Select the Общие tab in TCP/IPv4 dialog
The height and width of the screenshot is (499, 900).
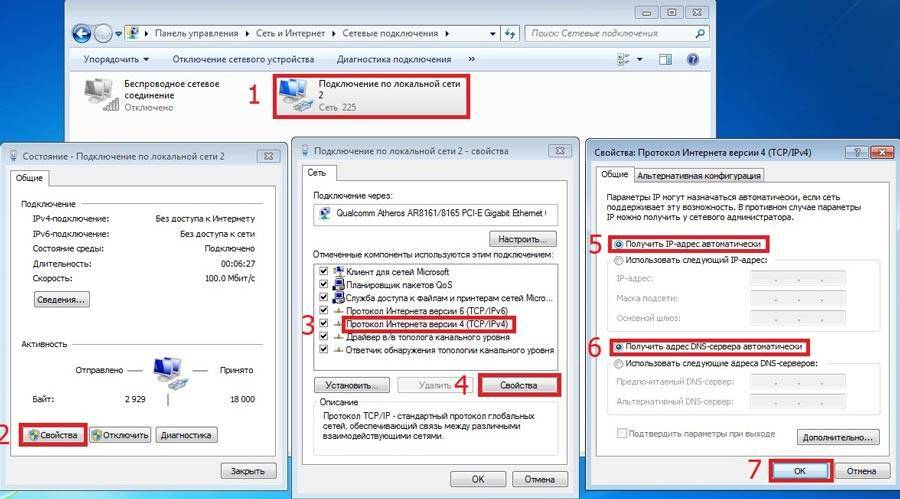point(615,174)
